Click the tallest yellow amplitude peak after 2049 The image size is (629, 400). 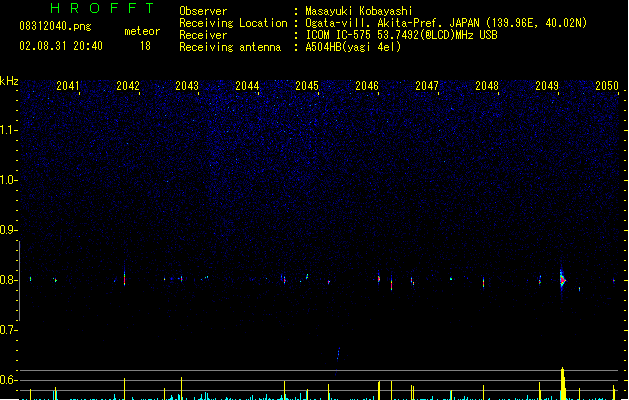(x=563, y=383)
